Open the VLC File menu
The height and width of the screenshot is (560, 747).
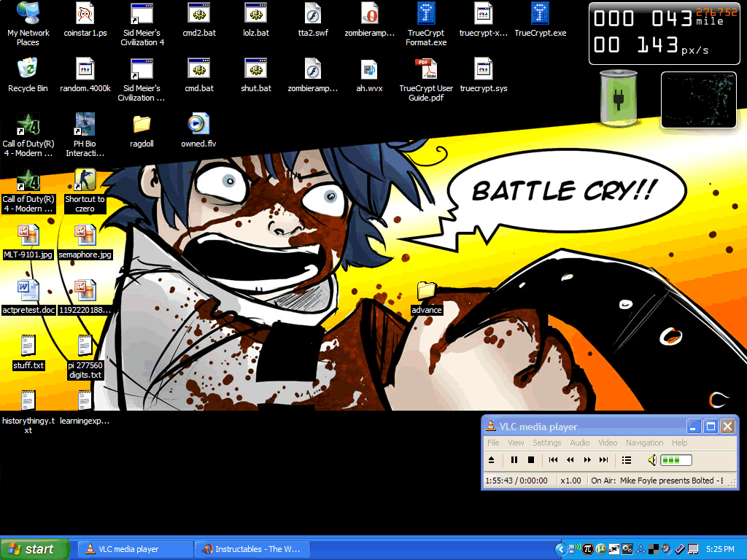pyautogui.click(x=493, y=443)
